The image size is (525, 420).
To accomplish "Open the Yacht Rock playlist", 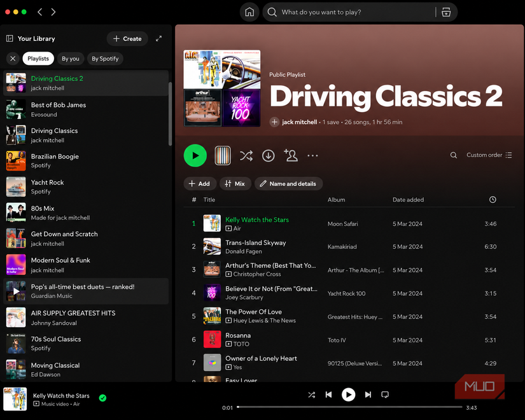I will coord(86,187).
